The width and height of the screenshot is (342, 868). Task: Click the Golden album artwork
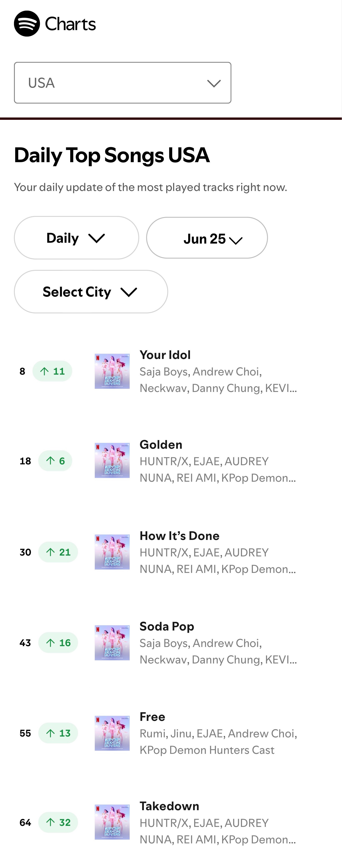click(112, 460)
